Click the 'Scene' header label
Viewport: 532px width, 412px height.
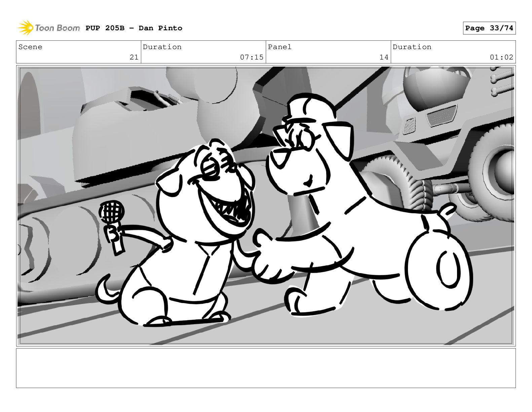point(31,47)
